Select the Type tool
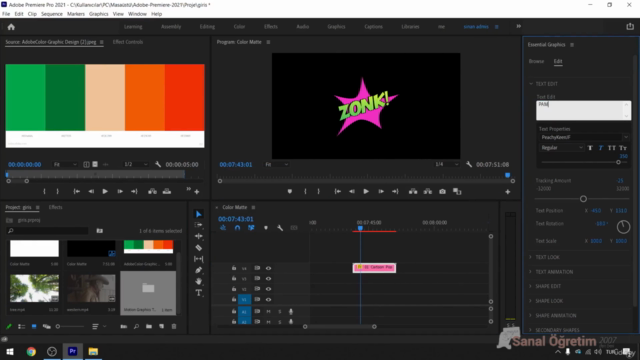The image size is (640, 360). click(x=199, y=293)
